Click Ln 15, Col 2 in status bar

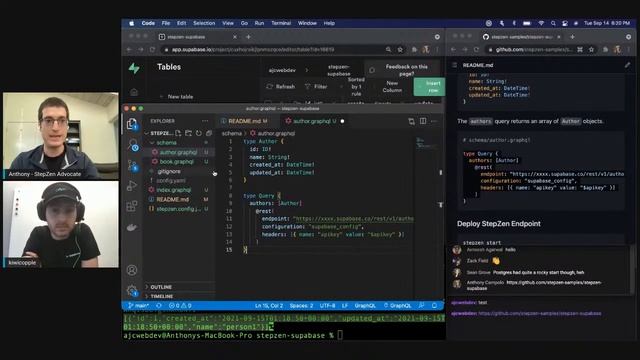(269, 305)
